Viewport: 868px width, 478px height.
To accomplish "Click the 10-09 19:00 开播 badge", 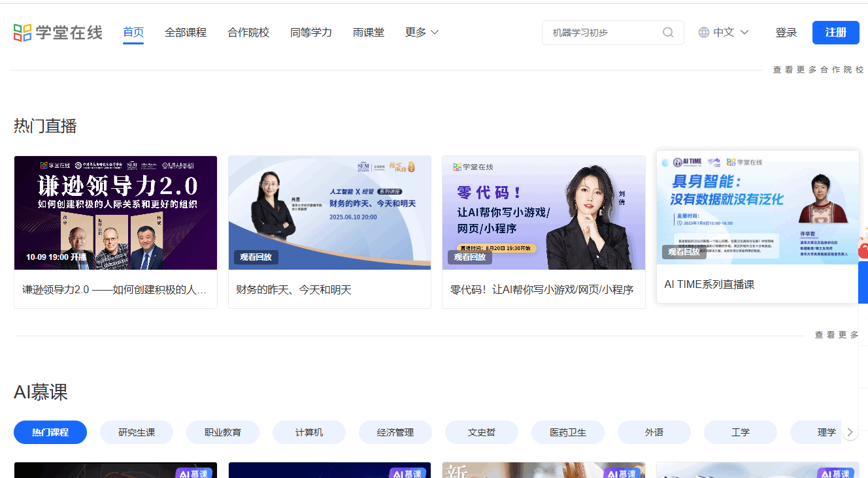I will pyautogui.click(x=56, y=257).
